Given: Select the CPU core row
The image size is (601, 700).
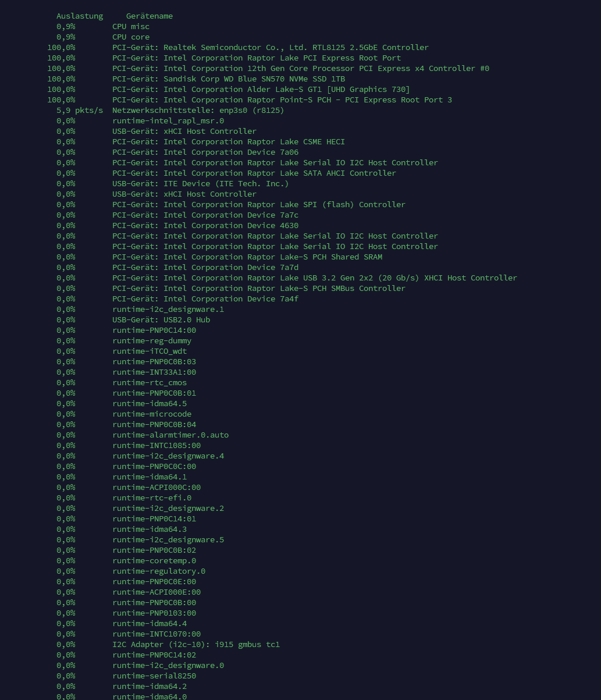Looking at the screenshot, I should (x=103, y=37).
